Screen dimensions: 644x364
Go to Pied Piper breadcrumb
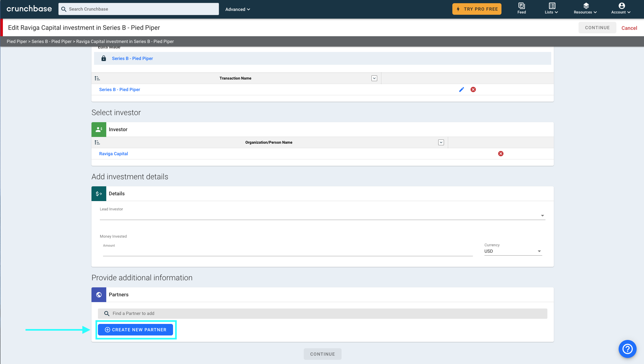17,41
